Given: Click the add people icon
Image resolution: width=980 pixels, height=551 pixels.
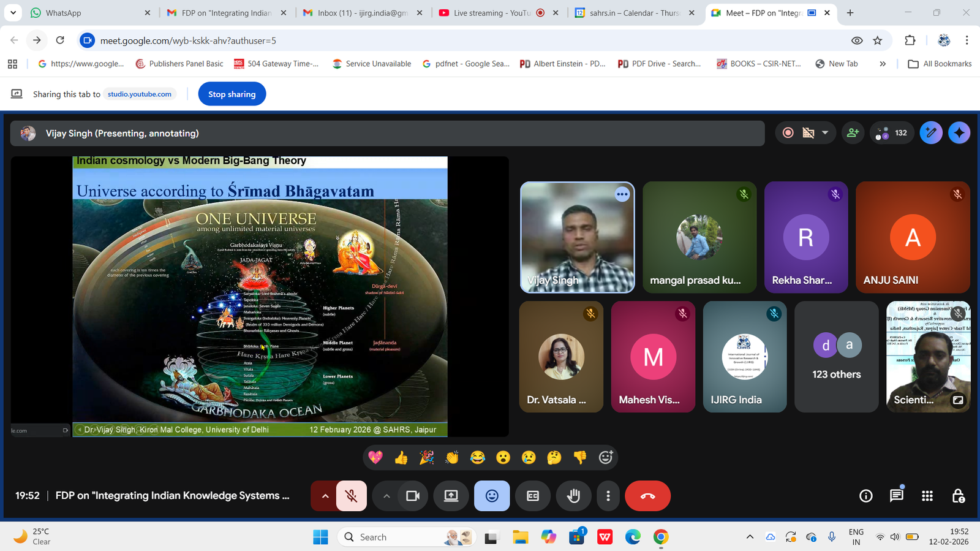Looking at the screenshot, I should [853, 133].
